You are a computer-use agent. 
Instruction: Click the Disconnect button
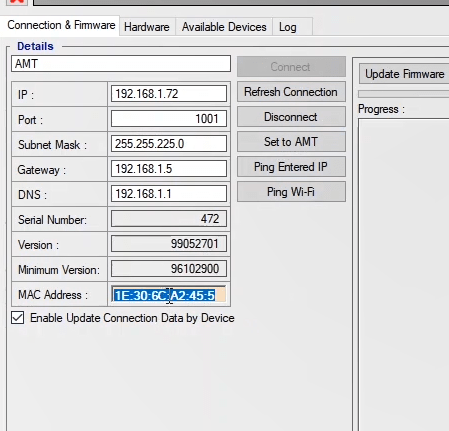pyautogui.click(x=291, y=117)
